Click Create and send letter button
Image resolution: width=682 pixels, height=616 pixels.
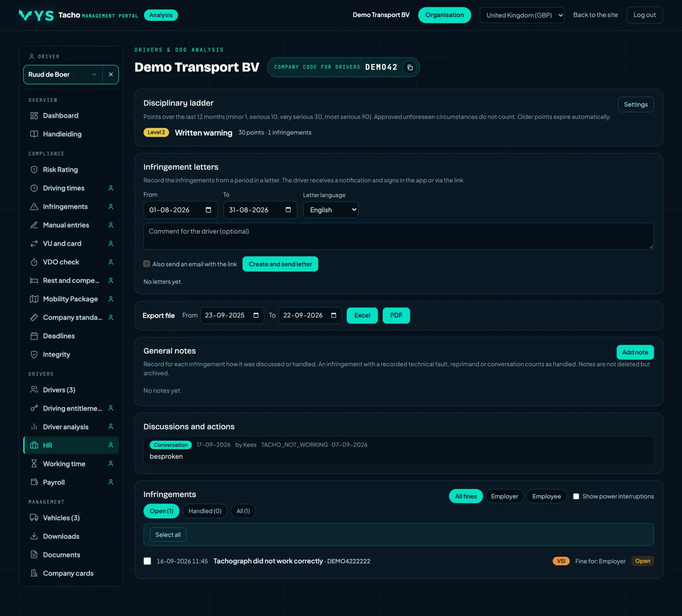(280, 264)
